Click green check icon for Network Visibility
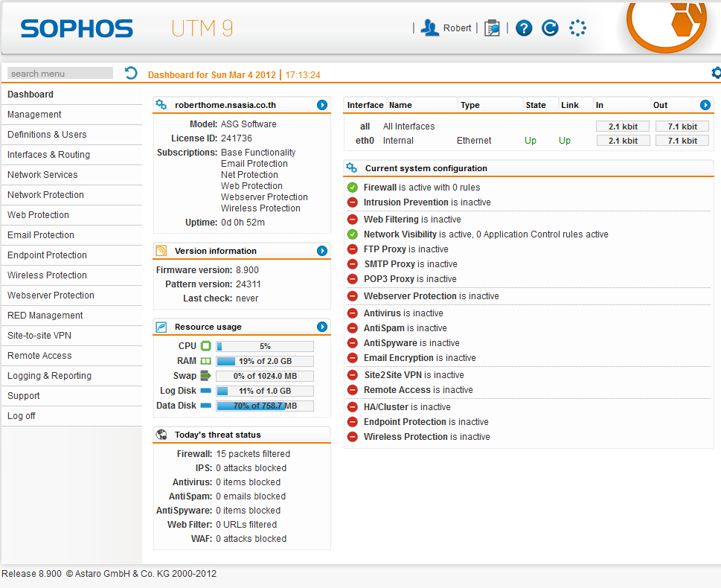This screenshot has height=588, width=721. tap(352, 234)
